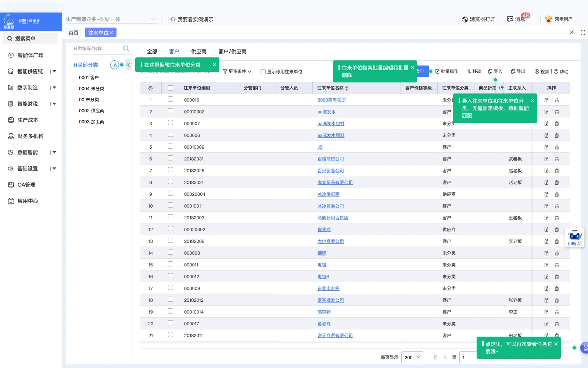The height and width of the screenshot is (368, 588).
Task: Click 批量操作 batch operation
Action: click(x=447, y=71)
